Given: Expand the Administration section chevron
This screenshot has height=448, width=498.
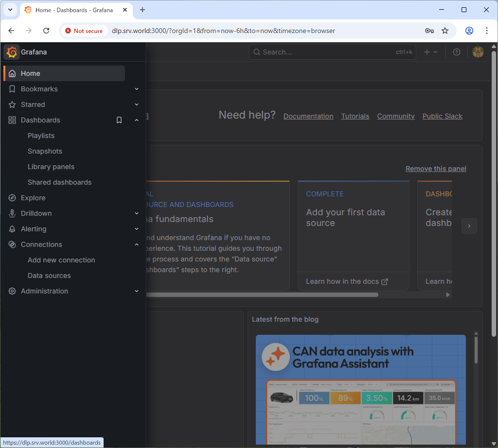Looking at the screenshot, I should [x=137, y=291].
